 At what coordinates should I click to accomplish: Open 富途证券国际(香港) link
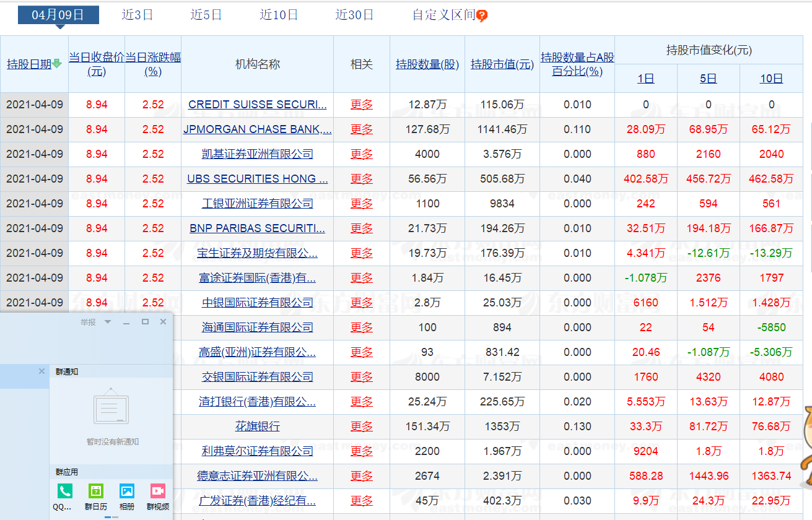click(258, 278)
